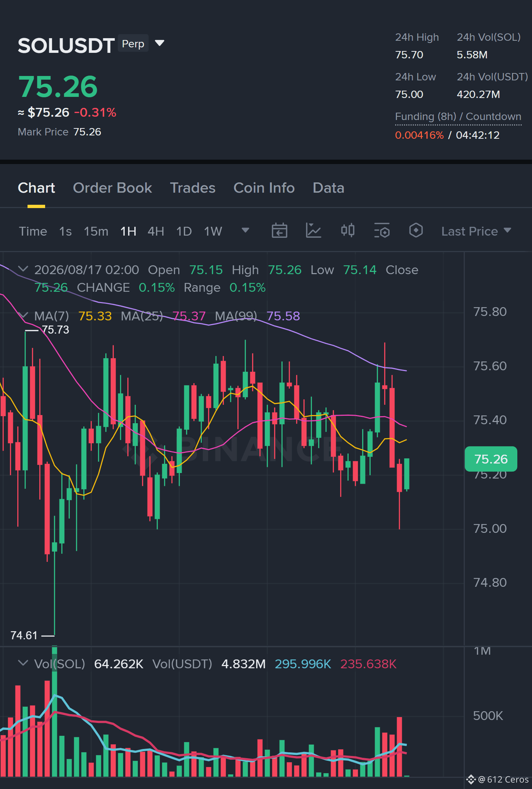Image resolution: width=532 pixels, height=789 pixels.
Task: Click the 24h Vol(USDT) value 420.27M
Action: pos(478,94)
